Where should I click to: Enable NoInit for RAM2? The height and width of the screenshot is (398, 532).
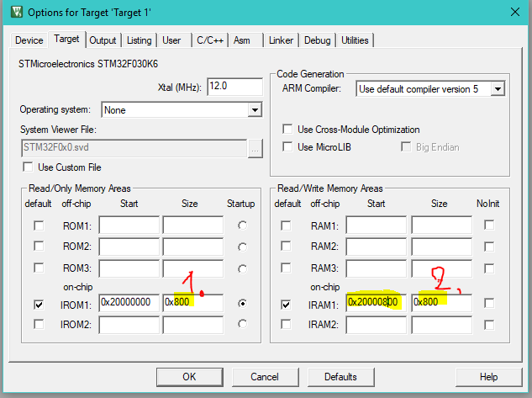pos(489,247)
